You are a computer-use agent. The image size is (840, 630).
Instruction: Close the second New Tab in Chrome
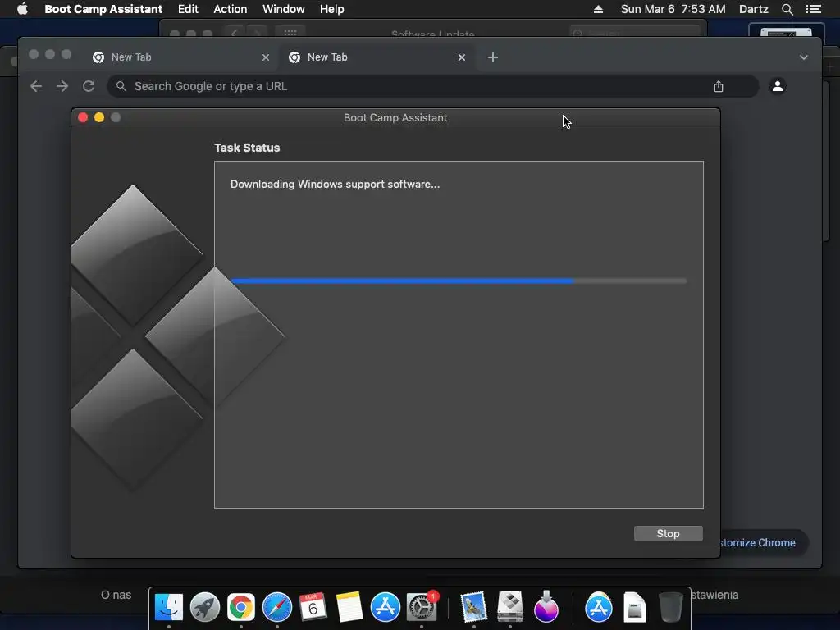point(462,57)
